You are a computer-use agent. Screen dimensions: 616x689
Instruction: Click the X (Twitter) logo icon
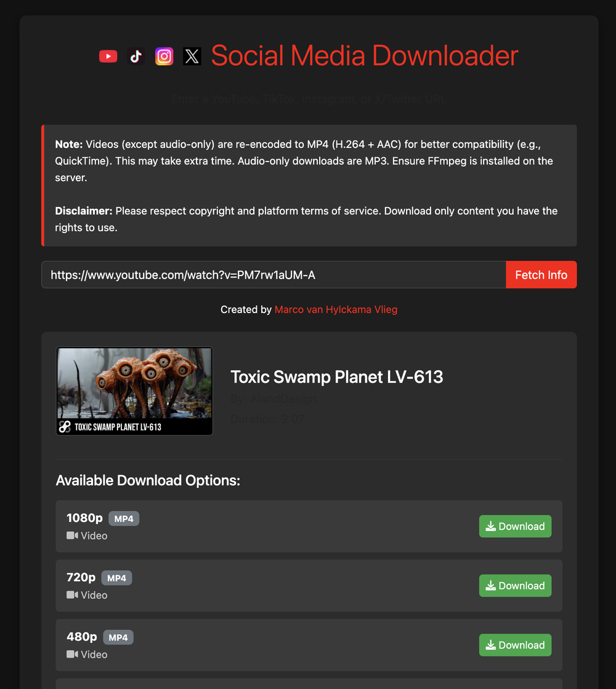(192, 57)
